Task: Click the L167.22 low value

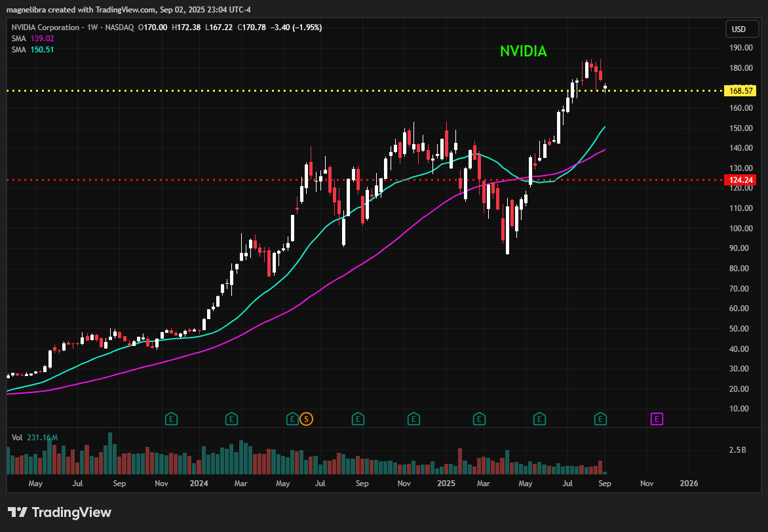Action: pos(219,28)
